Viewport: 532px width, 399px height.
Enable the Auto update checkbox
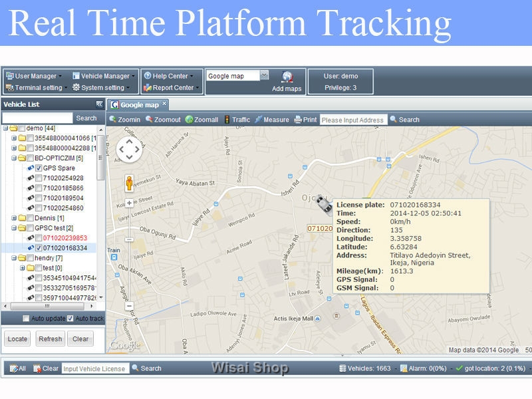(26, 318)
